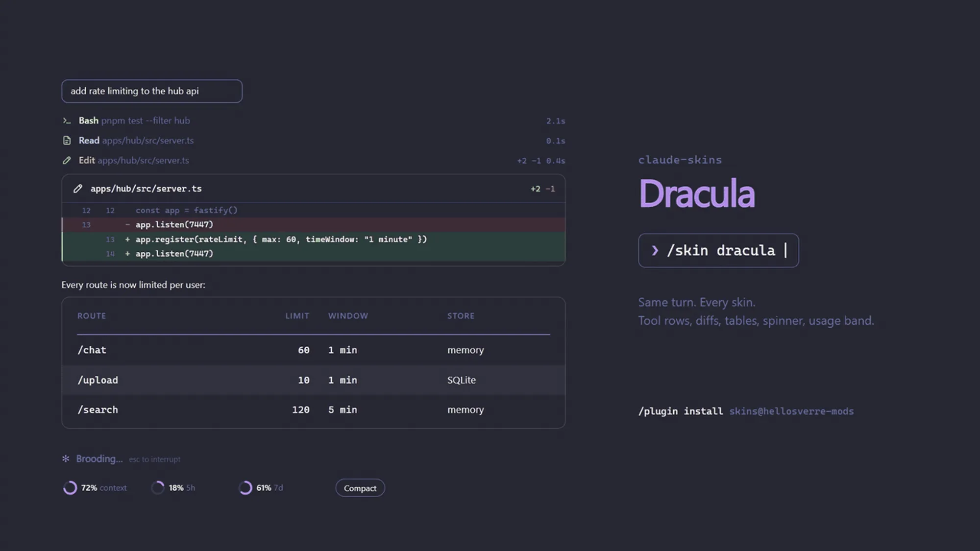Click the '/skin dracula' command input box
This screenshot has width=980, height=551.
pyautogui.click(x=718, y=250)
